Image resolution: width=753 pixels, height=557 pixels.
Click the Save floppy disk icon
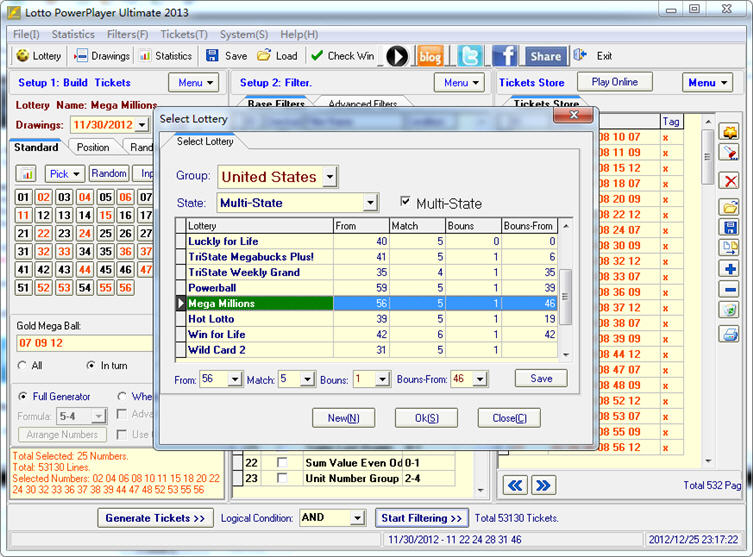click(212, 56)
